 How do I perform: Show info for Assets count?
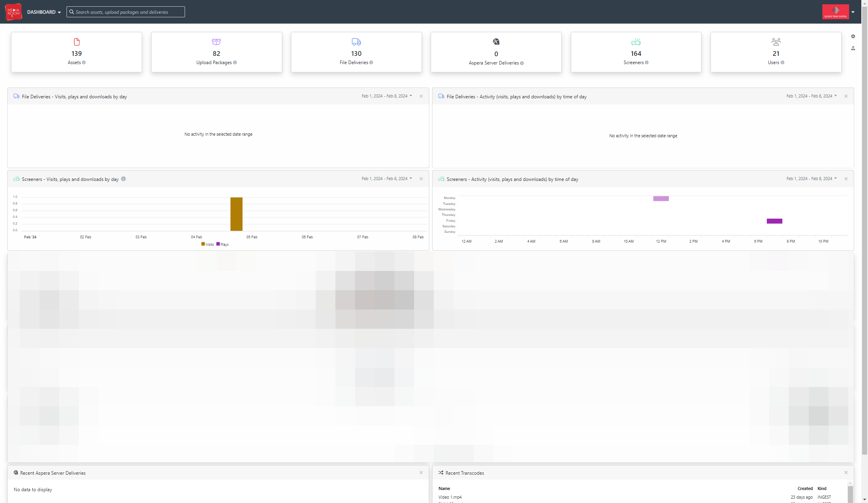pos(84,63)
